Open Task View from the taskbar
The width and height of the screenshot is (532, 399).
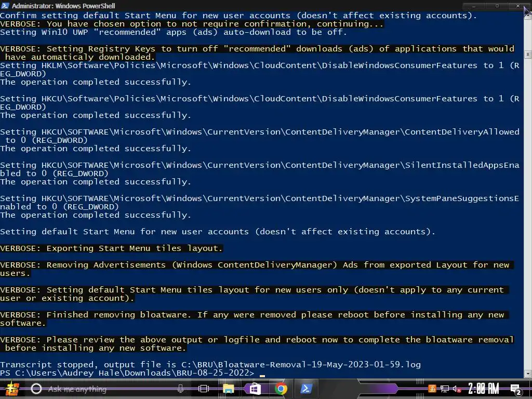[x=204, y=389]
